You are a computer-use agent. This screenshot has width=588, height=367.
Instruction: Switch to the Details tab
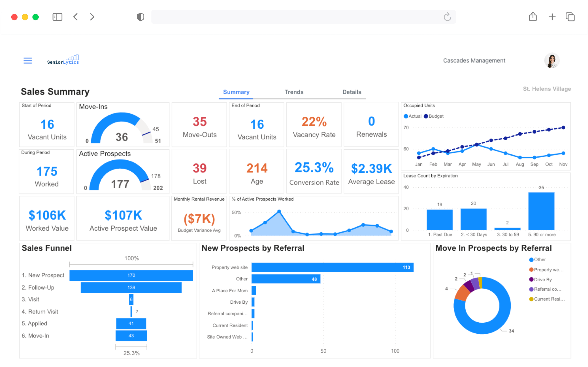[x=352, y=92]
